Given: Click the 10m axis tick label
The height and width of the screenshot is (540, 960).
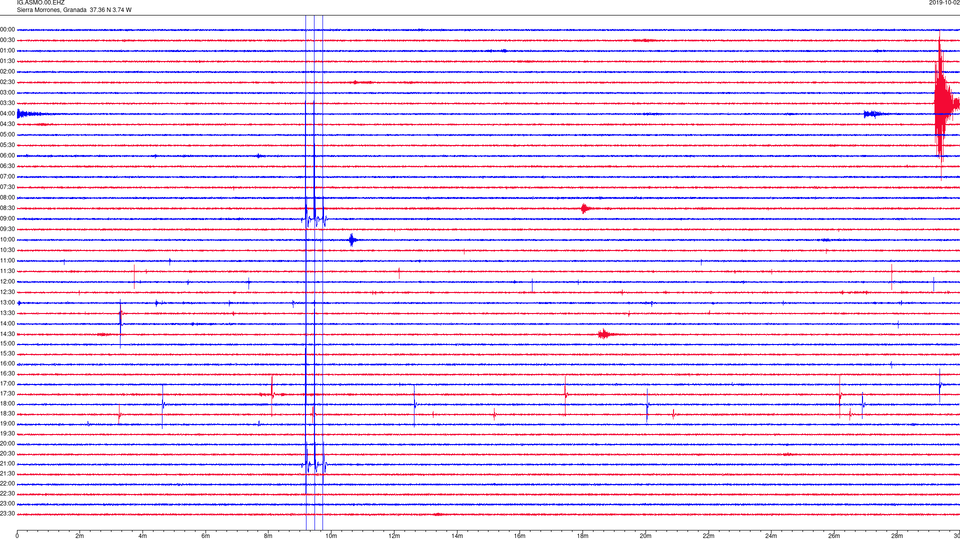Looking at the screenshot, I should point(331,536).
